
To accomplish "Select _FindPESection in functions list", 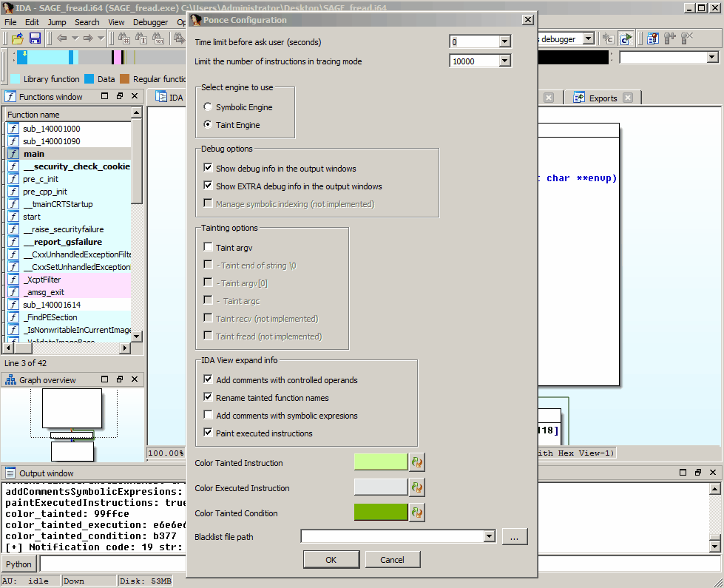I will (68, 317).
